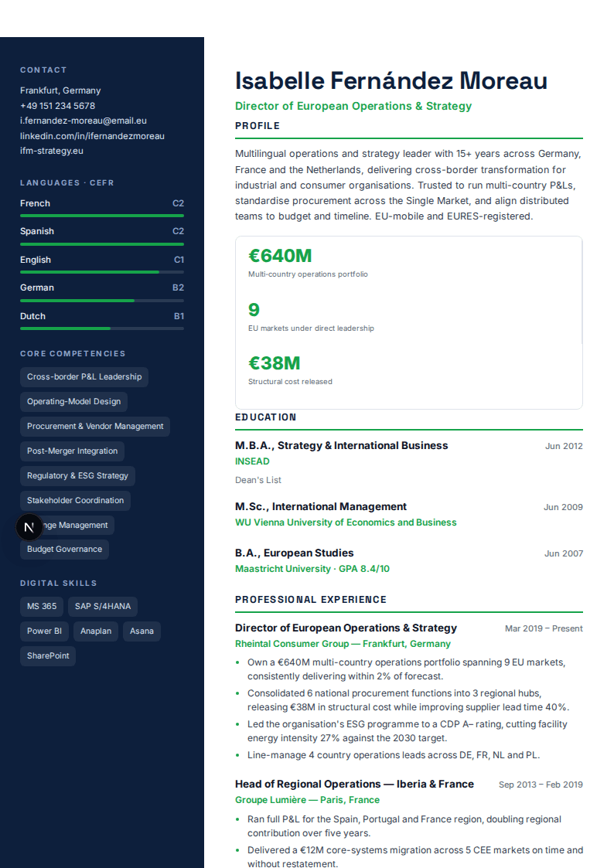Select the Regulatory & ESG Strategy tag
Viewport: 614px width, 868px height.
click(x=77, y=475)
